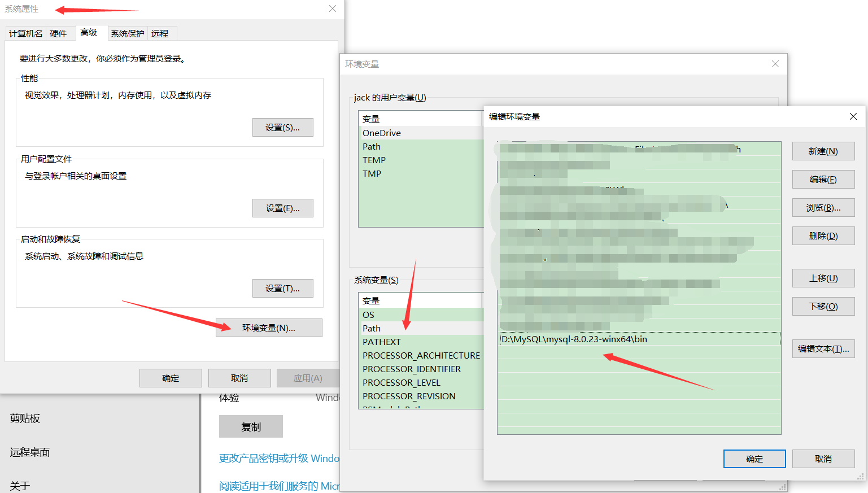868x493 pixels.
Task: Close the 编辑环境变量 dialog
Action: coord(853,116)
